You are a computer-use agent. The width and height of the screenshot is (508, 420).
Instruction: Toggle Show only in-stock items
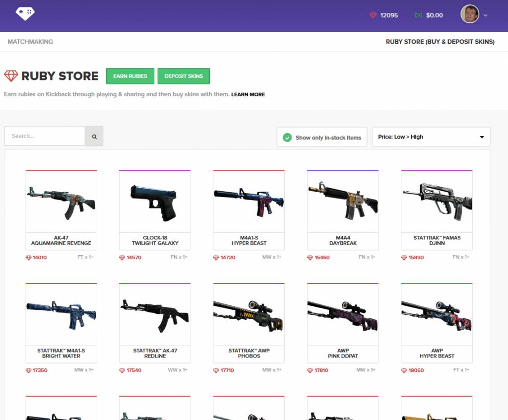(x=321, y=137)
